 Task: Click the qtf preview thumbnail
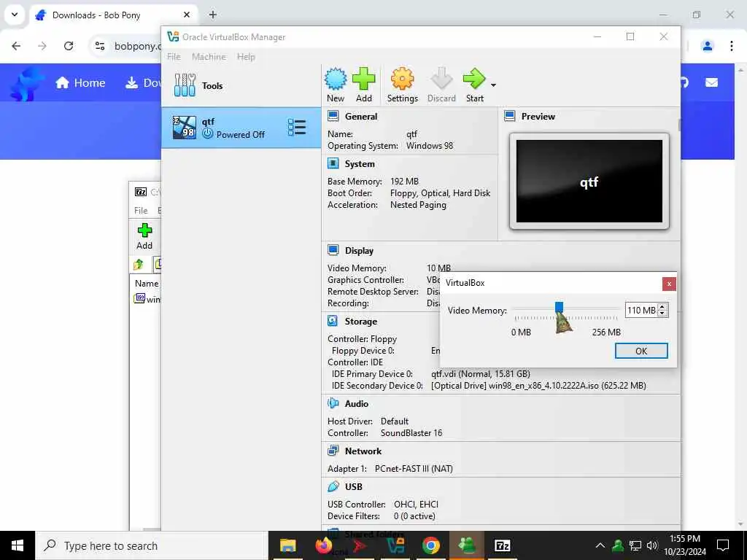tap(589, 181)
